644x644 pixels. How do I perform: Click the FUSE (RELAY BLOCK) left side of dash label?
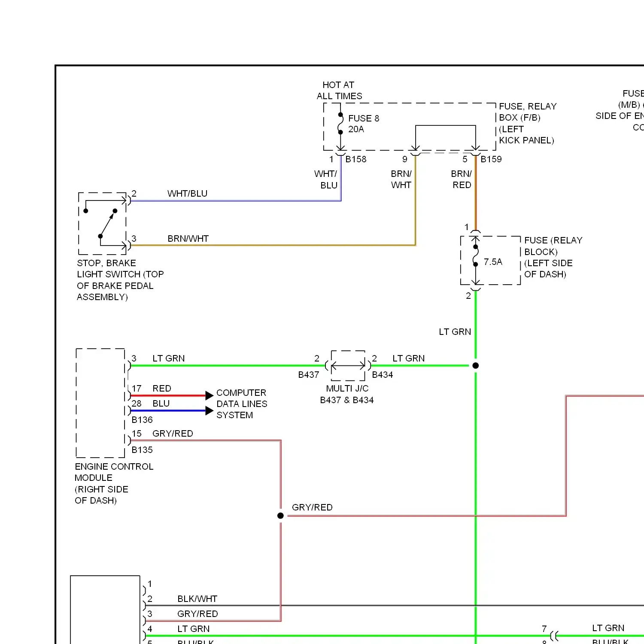(553, 257)
